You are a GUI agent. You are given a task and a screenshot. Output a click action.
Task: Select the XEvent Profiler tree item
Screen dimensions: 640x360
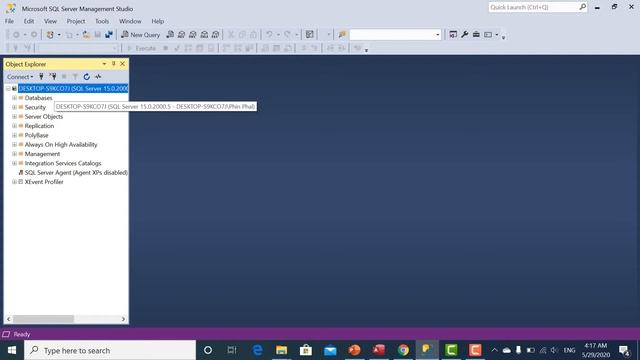coord(44,182)
